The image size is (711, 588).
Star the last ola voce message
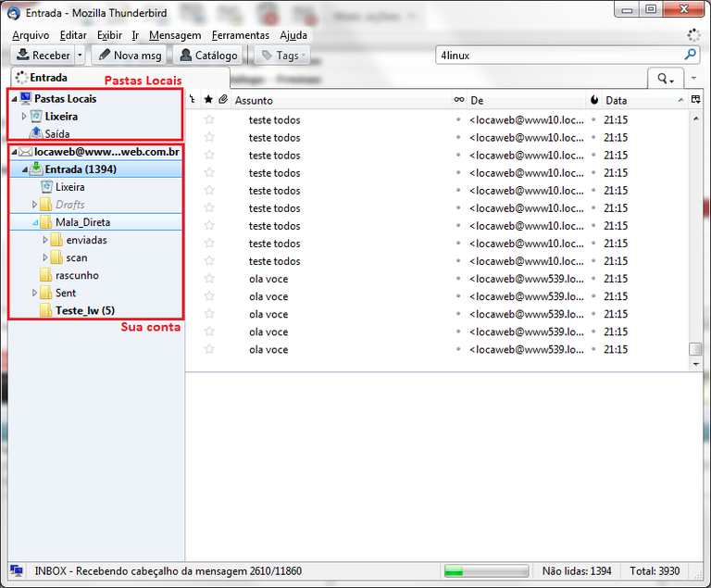tap(209, 349)
